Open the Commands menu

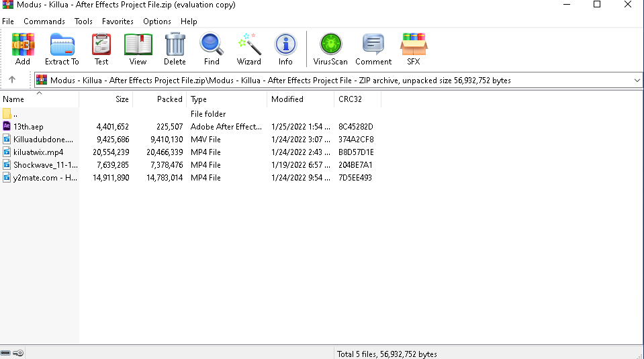pyautogui.click(x=44, y=21)
